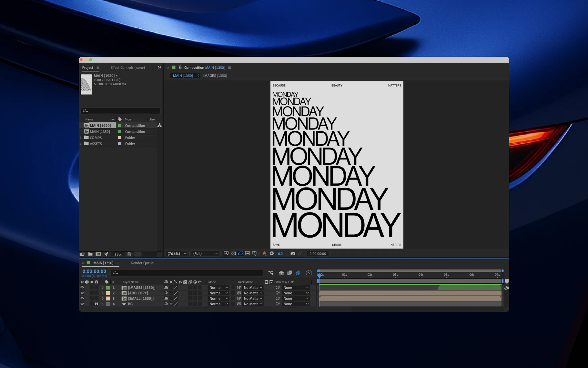Click the reset exposure icon
588x368 pixels.
[272, 254]
